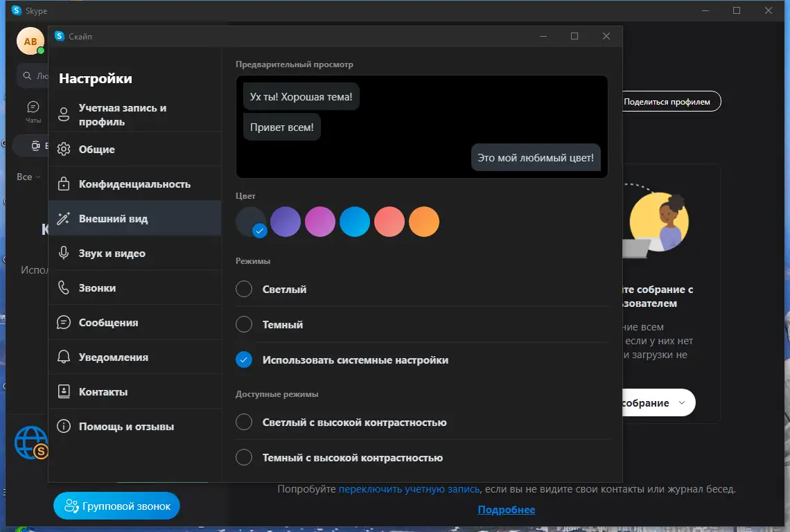The image size is (790, 532).
Task: Click the 'Привет всем!' preview bubble
Action: click(281, 127)
